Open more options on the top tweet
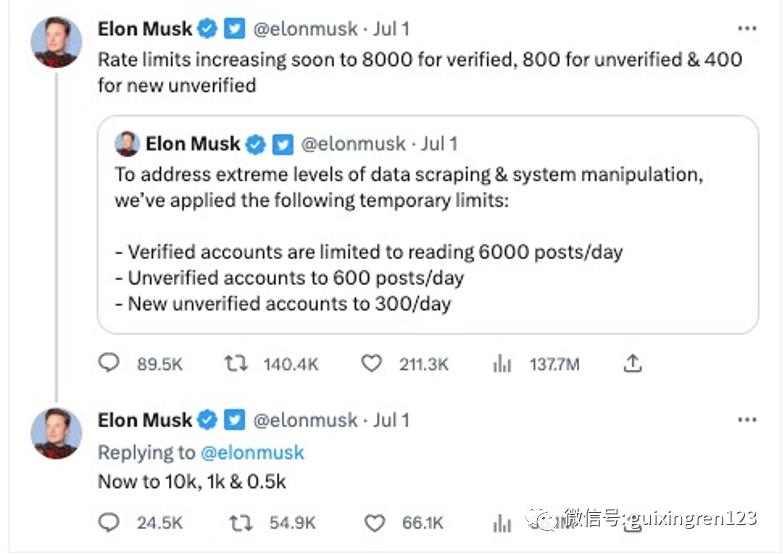The width and height of the screenshot is (783, 554). (747, 29)
